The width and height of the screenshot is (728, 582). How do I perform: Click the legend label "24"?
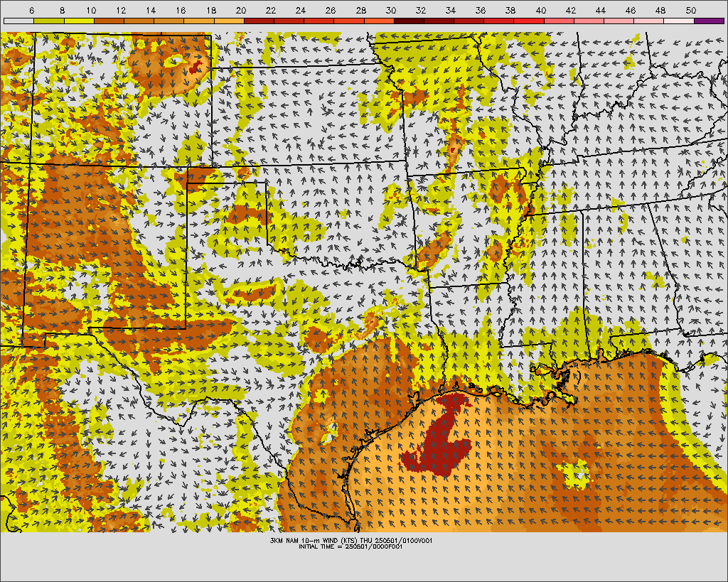301,10
